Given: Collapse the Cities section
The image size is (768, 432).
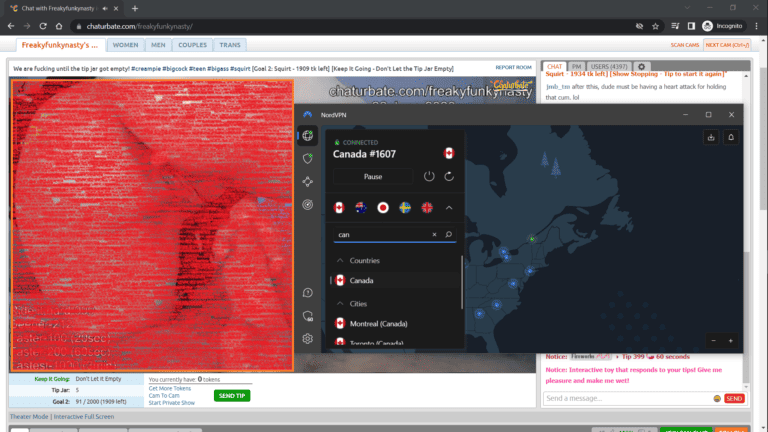Looking at the screenshot, I should [340, 303].
